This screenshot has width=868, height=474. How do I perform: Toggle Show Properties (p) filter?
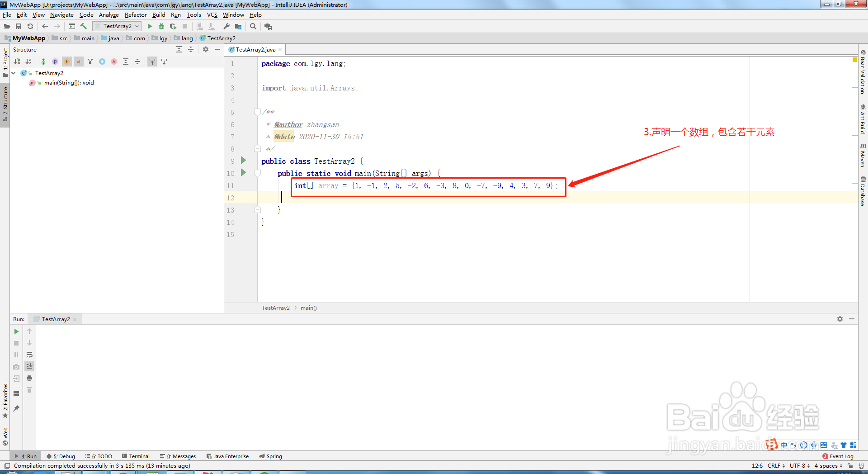tap(55, 62)
